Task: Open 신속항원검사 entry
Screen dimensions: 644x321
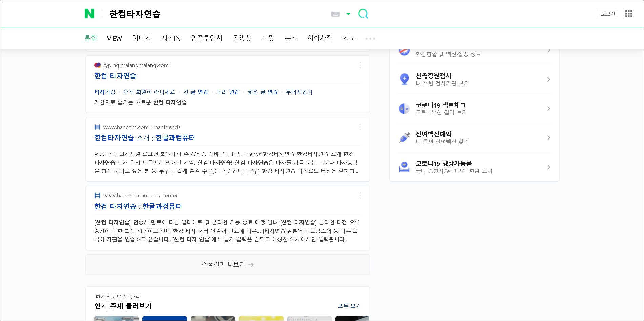Action: [x=474, y=80]
